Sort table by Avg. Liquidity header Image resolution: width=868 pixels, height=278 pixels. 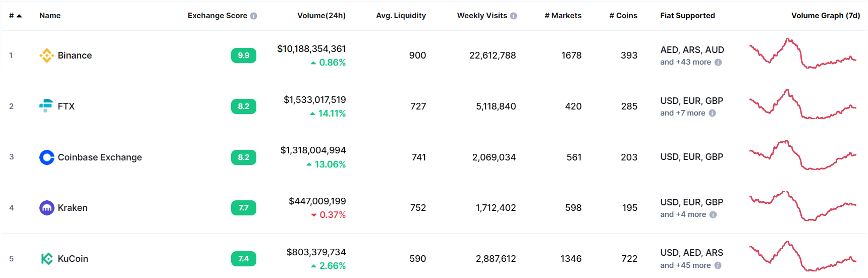(x=401, y=16)
